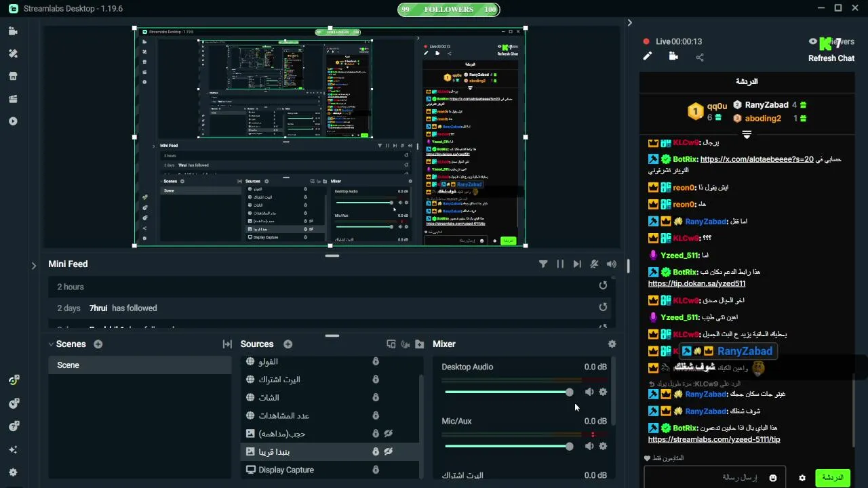868x488 pixels.
Task: Open the emoji picker in chat input
Action: (x=773, y=478)
